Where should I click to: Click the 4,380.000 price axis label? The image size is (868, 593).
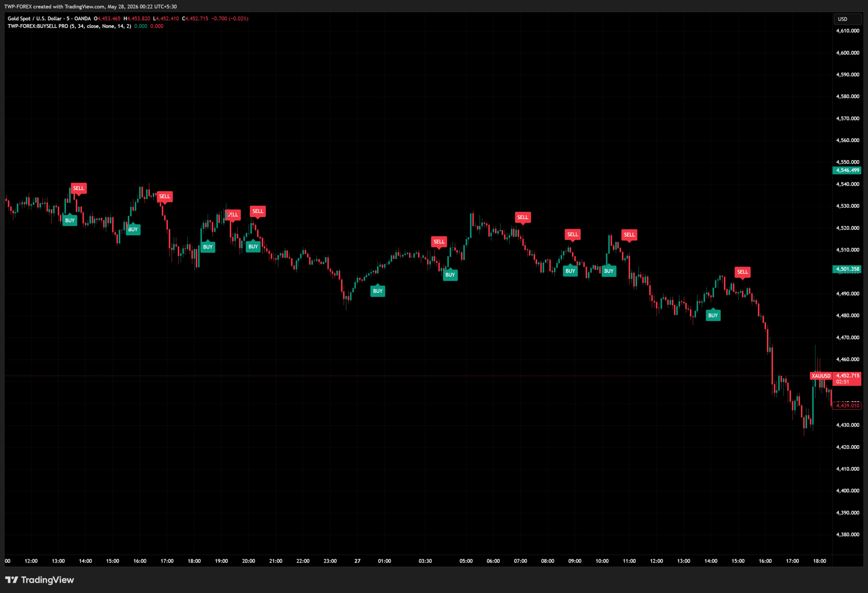[847, 535]
